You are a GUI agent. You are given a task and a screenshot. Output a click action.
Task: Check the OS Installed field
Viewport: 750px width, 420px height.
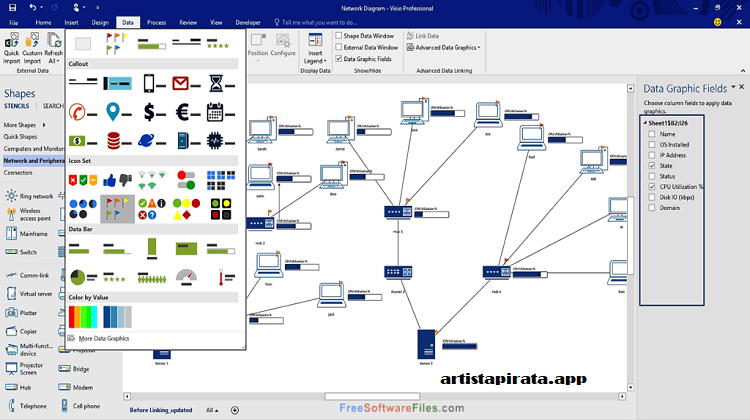pyautogui.click(x=651, y=144)
